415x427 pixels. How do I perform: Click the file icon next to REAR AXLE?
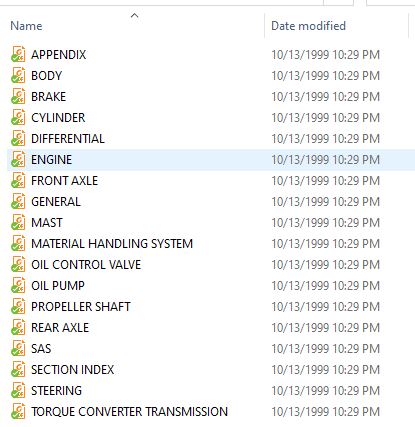click(18, 327)
